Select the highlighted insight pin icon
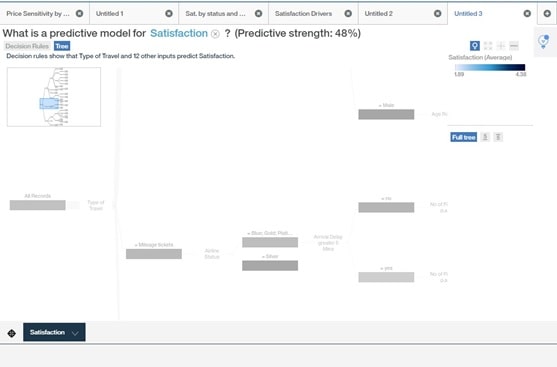Screen dimensions: 557x367 tap(475, 46)
